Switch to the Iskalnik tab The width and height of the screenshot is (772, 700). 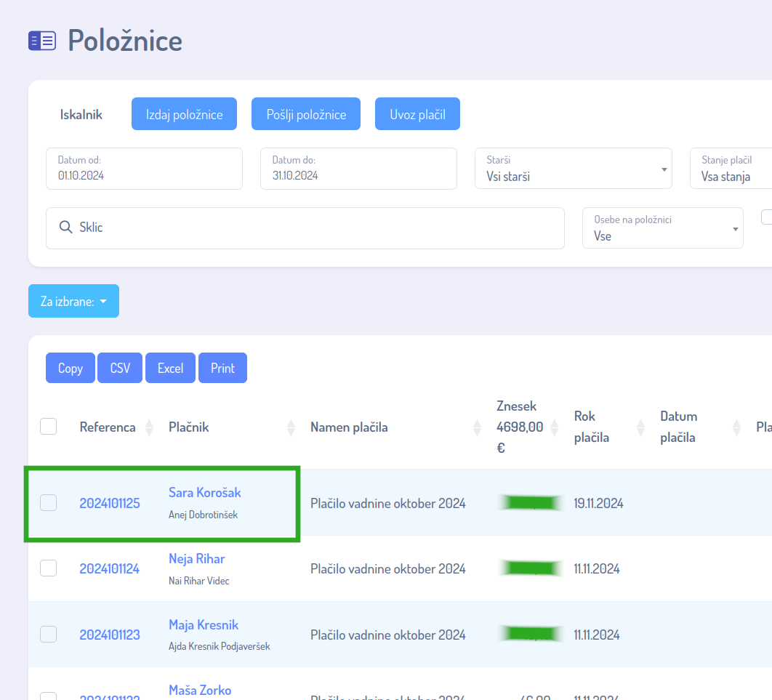81,114
